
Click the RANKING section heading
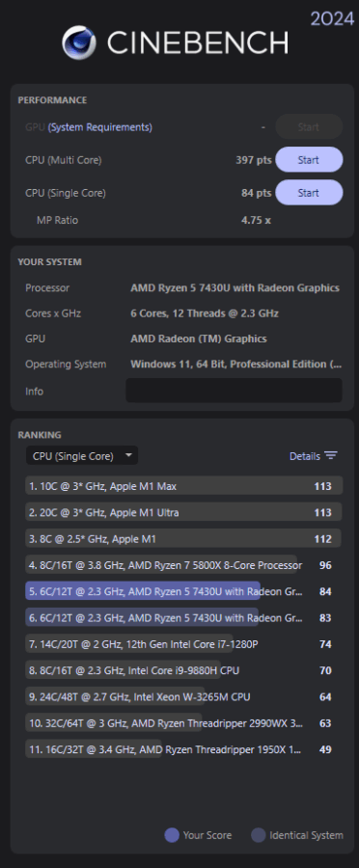tap(40, 435)
